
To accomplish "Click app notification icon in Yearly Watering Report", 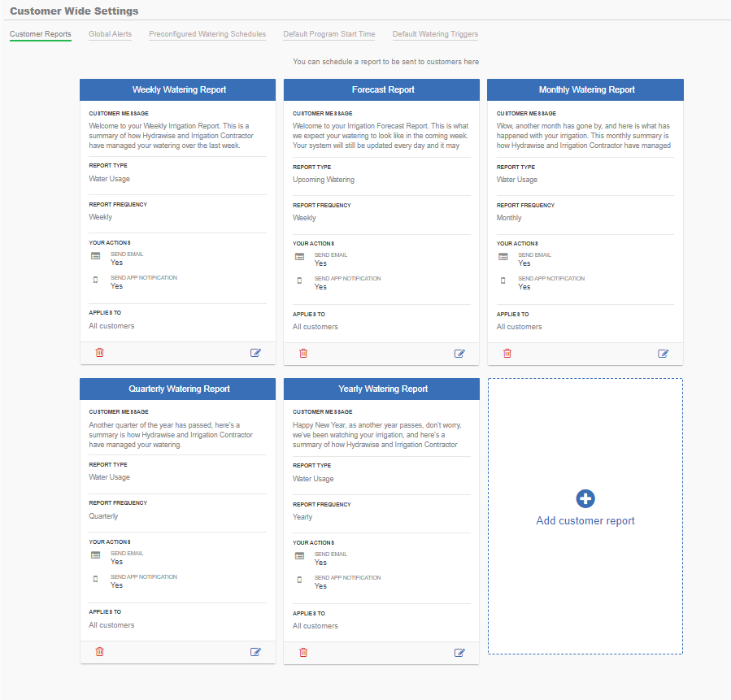I will [299, 580].
